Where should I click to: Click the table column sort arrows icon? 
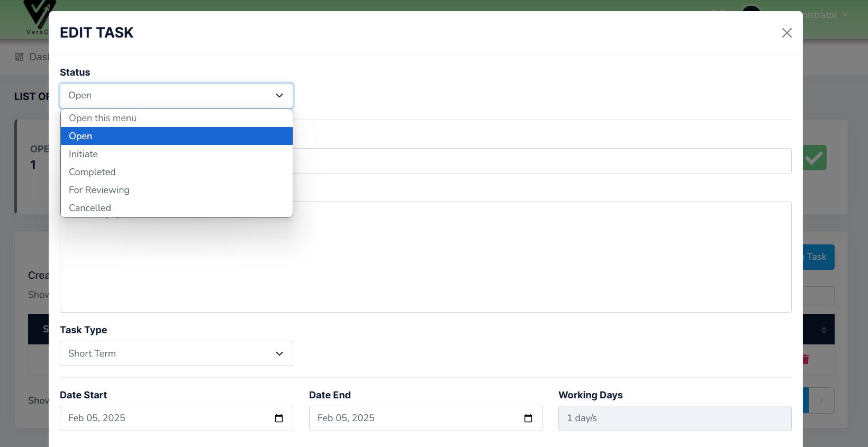point(824,330)
